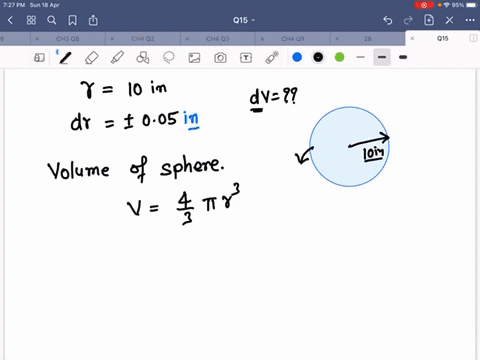Switch to the CH4 Q9 tab
Image resolution: width=480 pixels, height=360 pixels.
pos(293,39)
